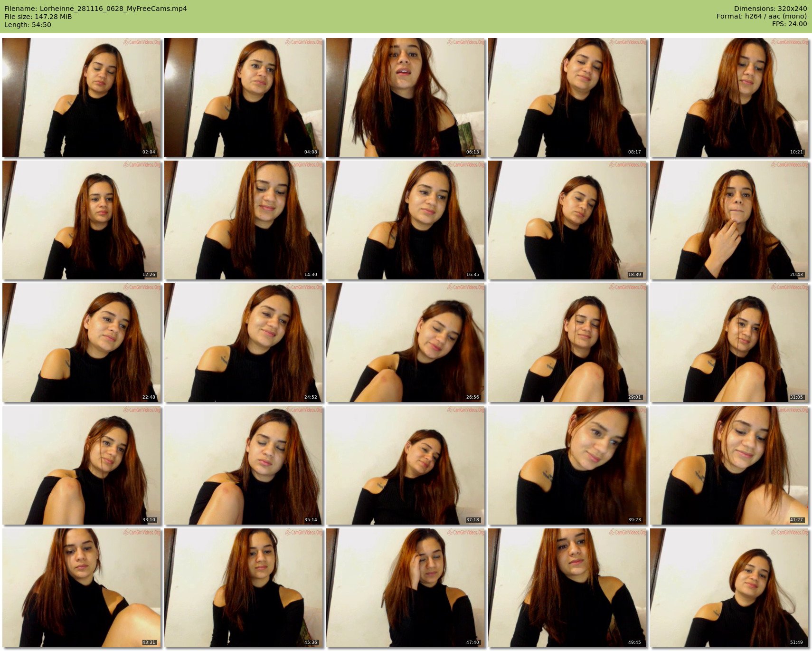
Task: Click the thumbnail at 18:39
Action: [567, 220]
